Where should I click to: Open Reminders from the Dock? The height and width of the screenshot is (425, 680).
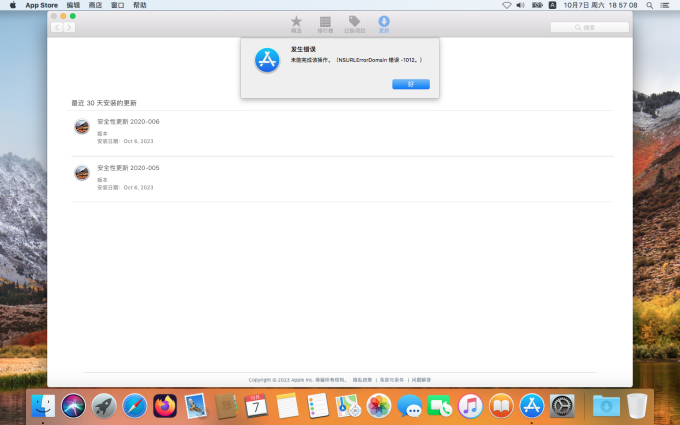[317, 406]
